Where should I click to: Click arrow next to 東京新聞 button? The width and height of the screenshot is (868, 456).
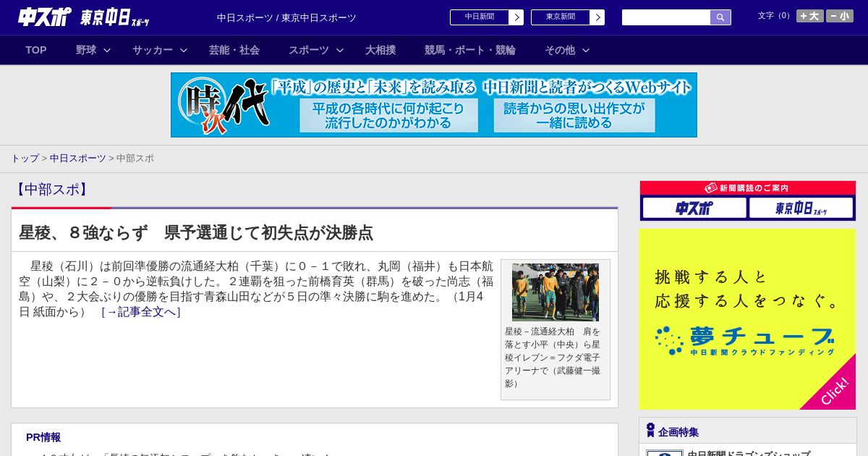click(x=597, y=17)
